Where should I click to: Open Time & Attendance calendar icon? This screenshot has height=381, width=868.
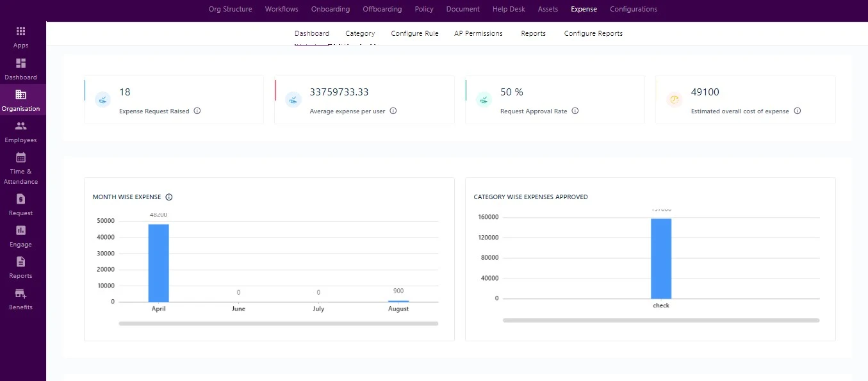(20, 158)
